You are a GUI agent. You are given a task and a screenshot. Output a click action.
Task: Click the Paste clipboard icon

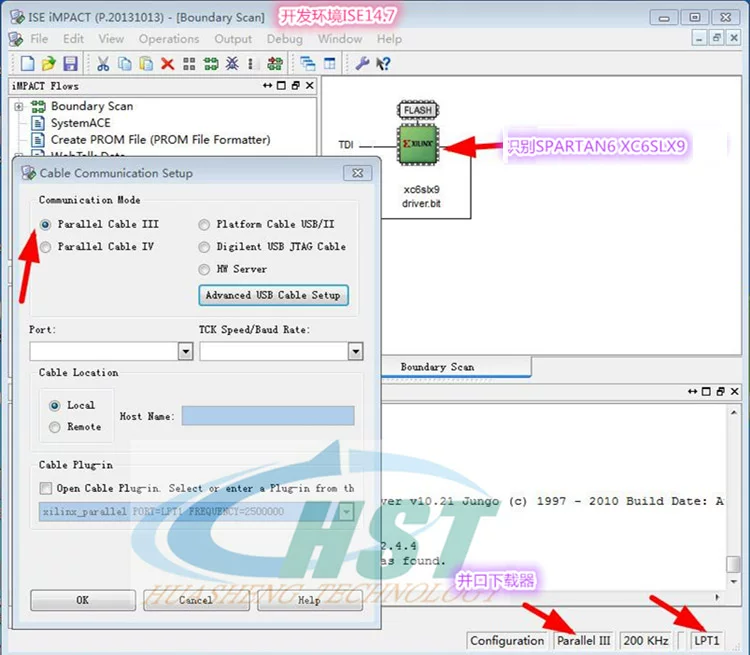(146, 63)
